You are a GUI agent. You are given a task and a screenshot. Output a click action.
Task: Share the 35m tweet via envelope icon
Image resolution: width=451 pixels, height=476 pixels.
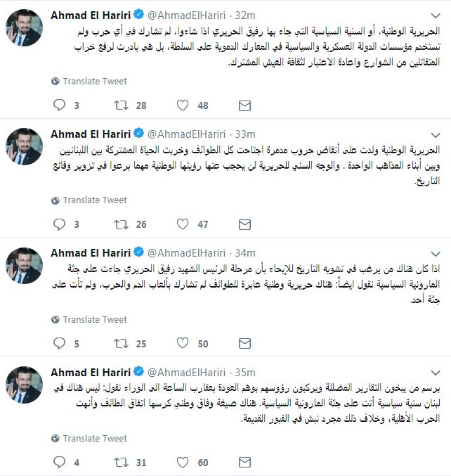[244, 463]
